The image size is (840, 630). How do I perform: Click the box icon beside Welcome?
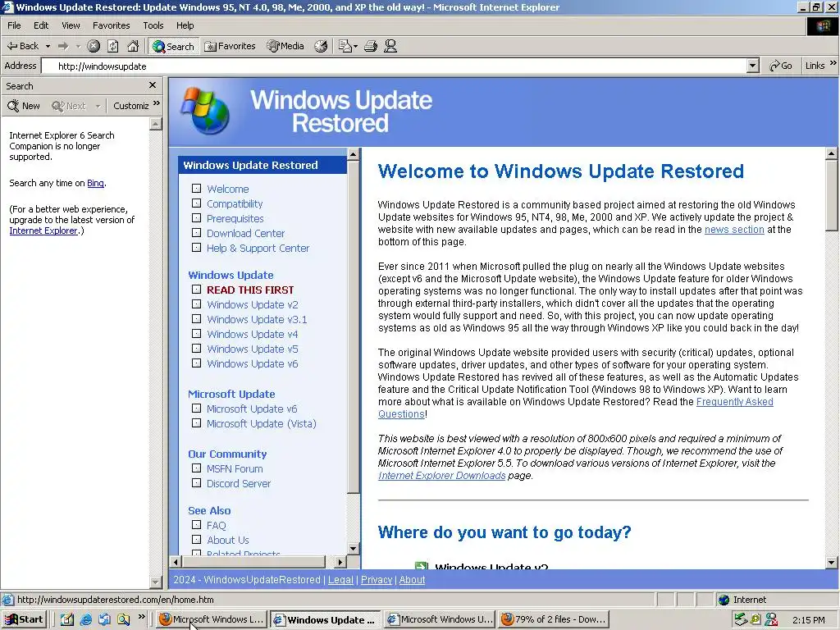click(197, 189)
